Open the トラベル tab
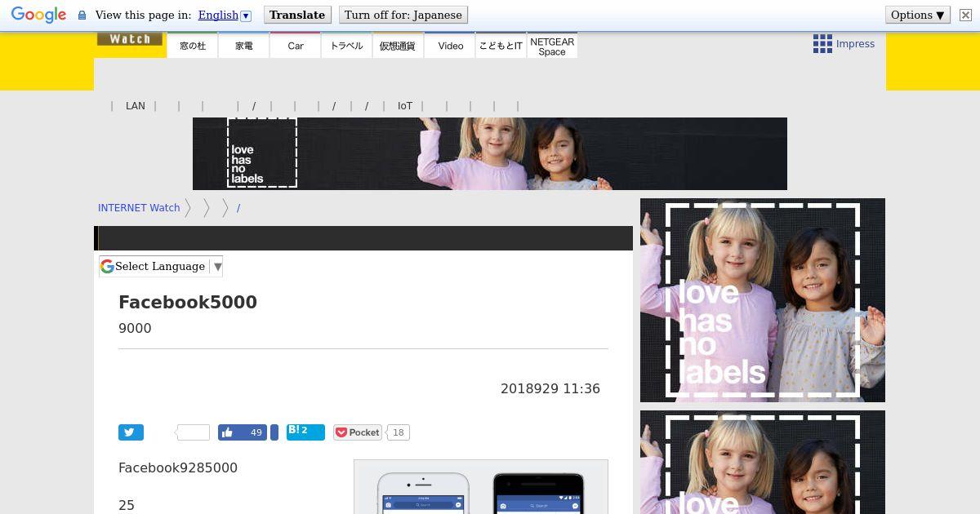Image resolution: width=980 pixels, height=514 pixels. 346,46
